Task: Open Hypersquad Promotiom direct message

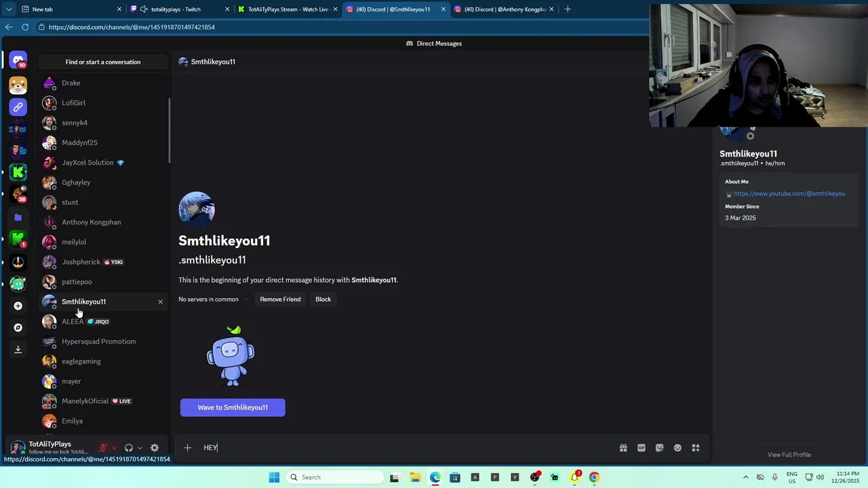Action: pyautogui.click(x=103, y=342)
